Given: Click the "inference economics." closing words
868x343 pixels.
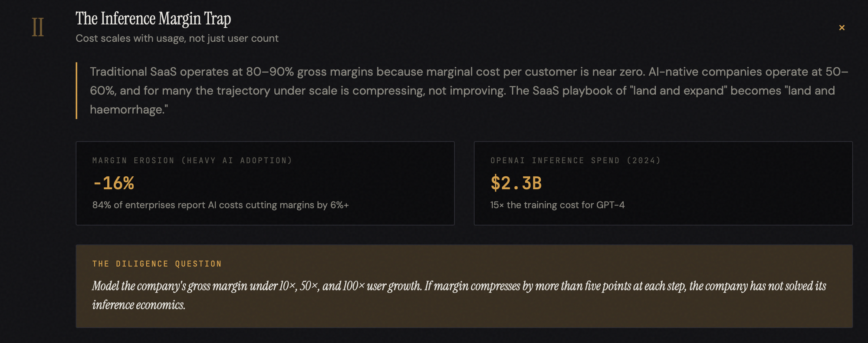Looking at the screenshot, I should click(x=139, y=305).
